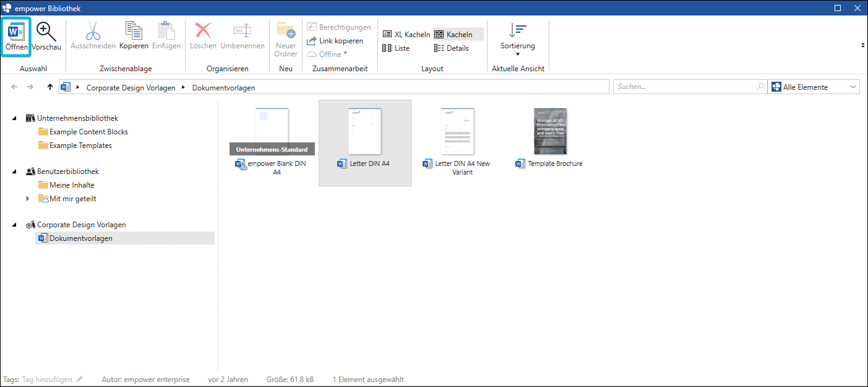This screenshot has height=387, width=868.
Task: Expand the Mit mir geteilt node
Action: (x=27, y=199)
